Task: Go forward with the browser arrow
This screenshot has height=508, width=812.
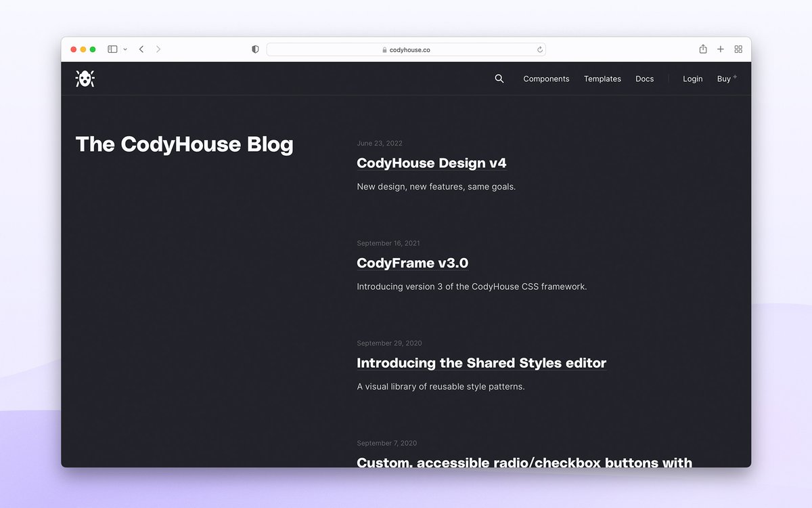Action: 158,49
